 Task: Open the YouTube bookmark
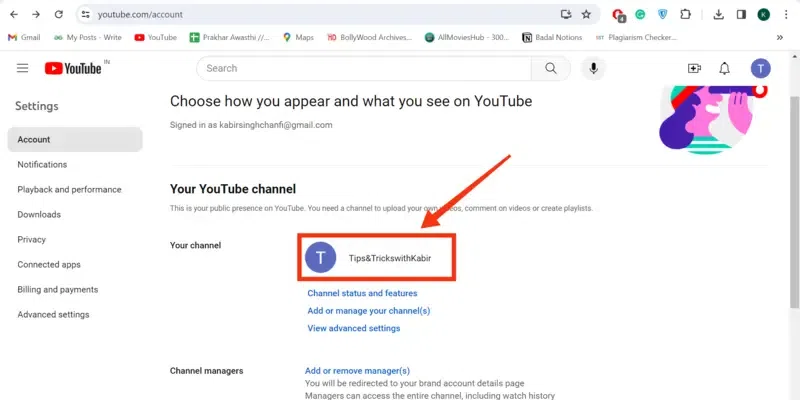pyautogui.click(x=156, y=37)
